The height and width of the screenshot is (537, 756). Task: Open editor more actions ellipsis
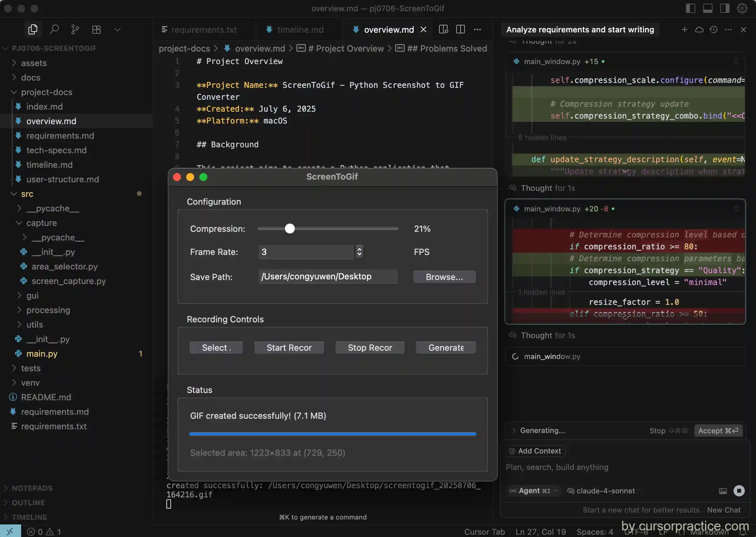[477, 29]
